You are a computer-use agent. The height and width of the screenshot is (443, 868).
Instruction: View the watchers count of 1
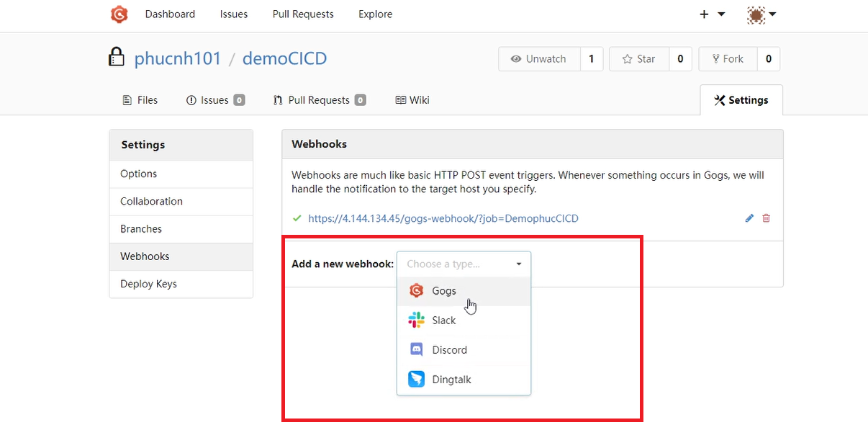coord(592,59)
